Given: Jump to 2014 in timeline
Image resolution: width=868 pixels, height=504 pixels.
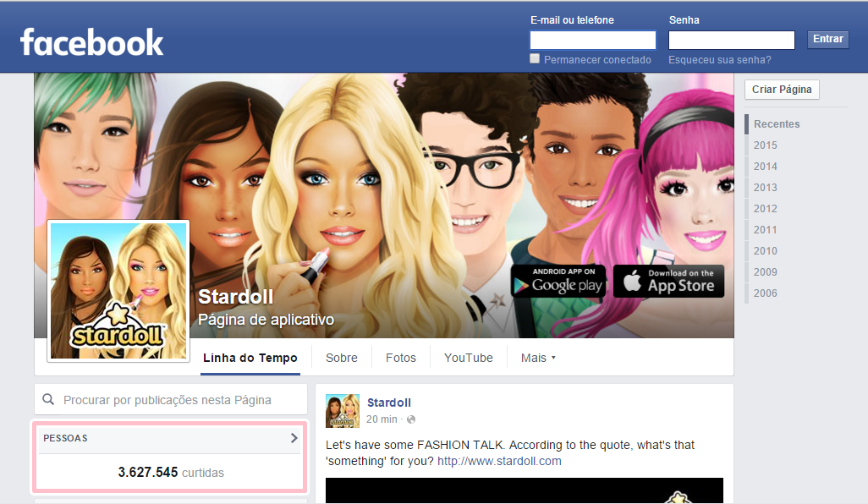Looking at the screenshot, I should pos(765,166).
